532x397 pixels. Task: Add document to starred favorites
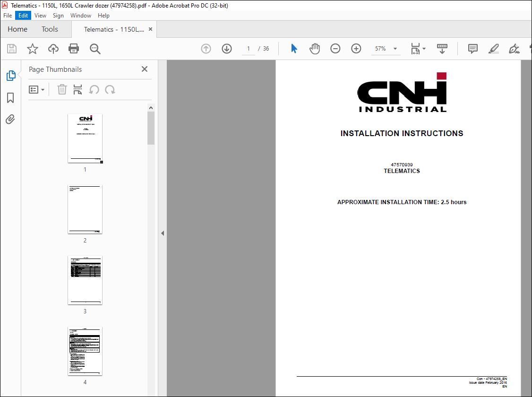pyautogui.click(x=33, y=49)
